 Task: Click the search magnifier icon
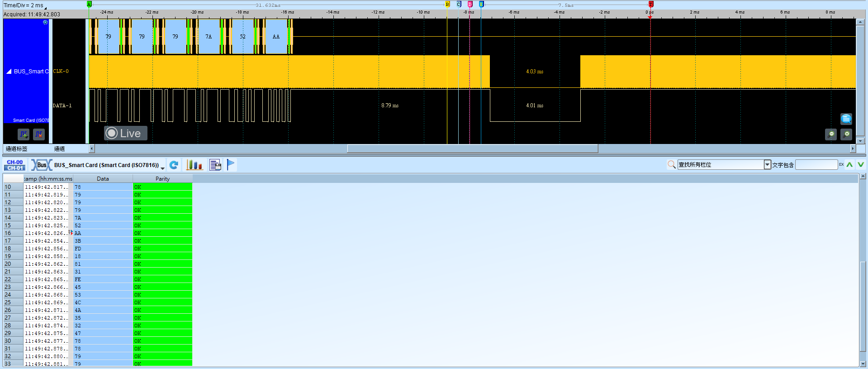click(672, 164)
